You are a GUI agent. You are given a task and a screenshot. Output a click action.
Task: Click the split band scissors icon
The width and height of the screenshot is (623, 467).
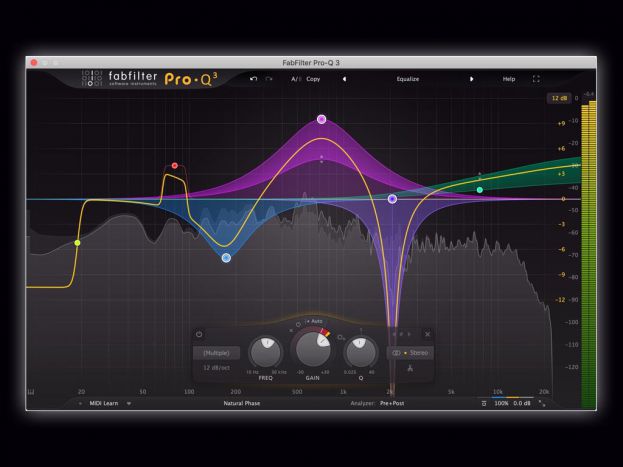[409, 368]
